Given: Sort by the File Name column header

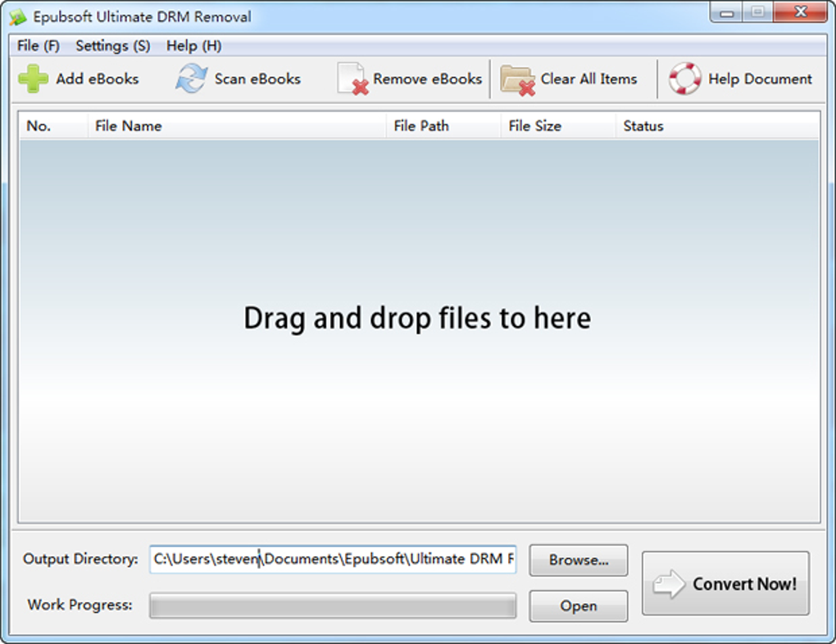Looking at the screenshot, I should (237, 126).
